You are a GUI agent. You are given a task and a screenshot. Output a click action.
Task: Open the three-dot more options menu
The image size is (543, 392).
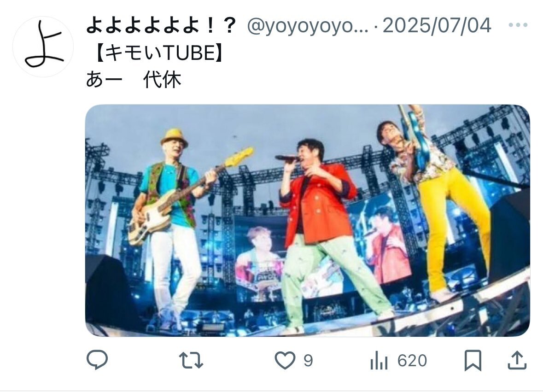(518, 25)
